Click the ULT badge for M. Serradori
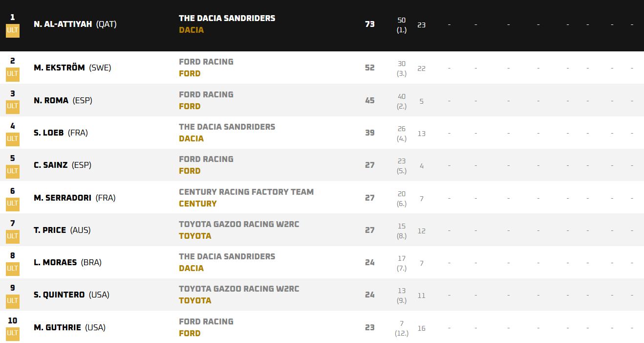 (x=12, y=204)
